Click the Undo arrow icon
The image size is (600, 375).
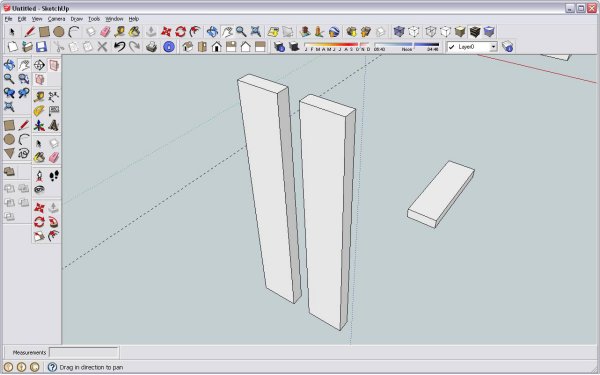point(119,47)
